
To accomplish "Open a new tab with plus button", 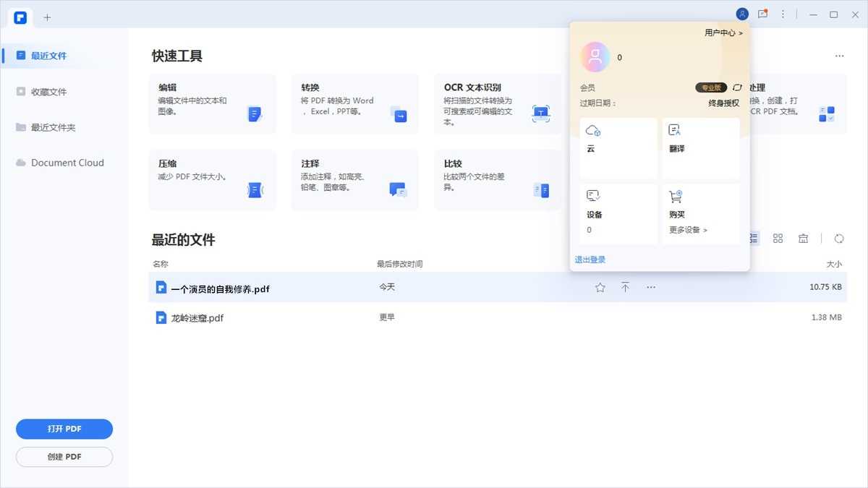I will (x=47, y=17).
